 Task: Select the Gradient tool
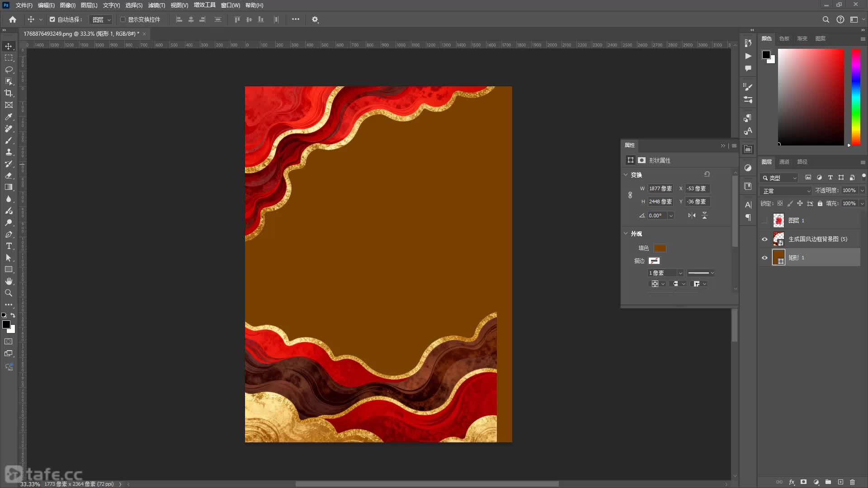point(9,187)
